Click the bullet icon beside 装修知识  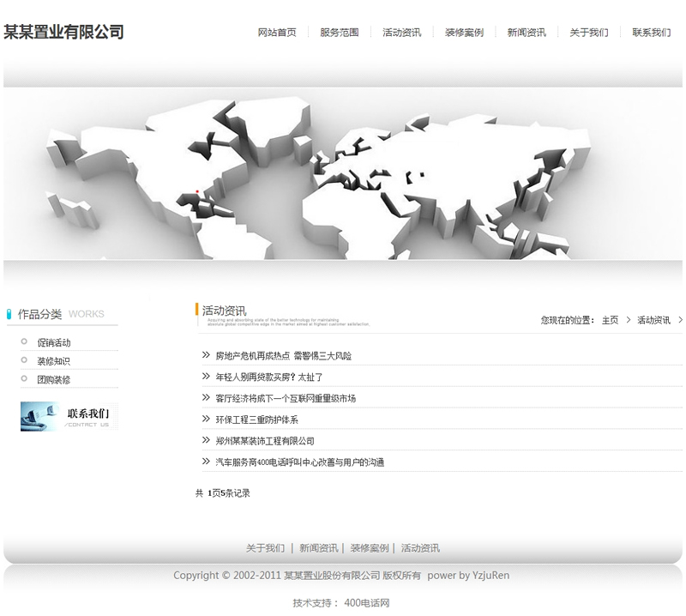coord(24,361)
